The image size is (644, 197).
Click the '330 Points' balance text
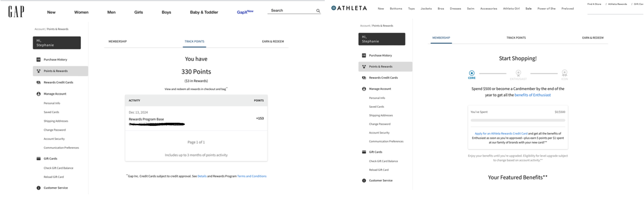196,72
